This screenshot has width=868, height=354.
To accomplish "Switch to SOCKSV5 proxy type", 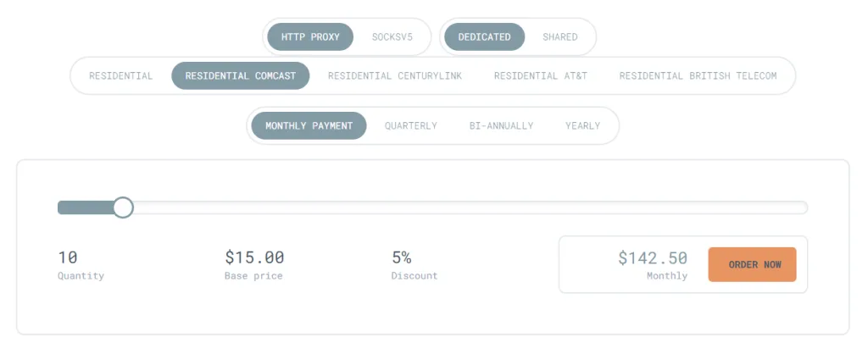I will [392, 37].
